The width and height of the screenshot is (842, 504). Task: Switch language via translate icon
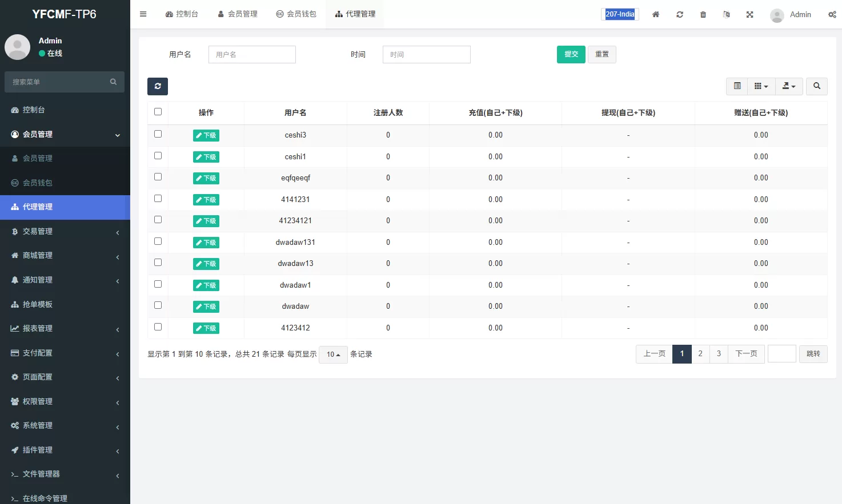tap(726, 14)
